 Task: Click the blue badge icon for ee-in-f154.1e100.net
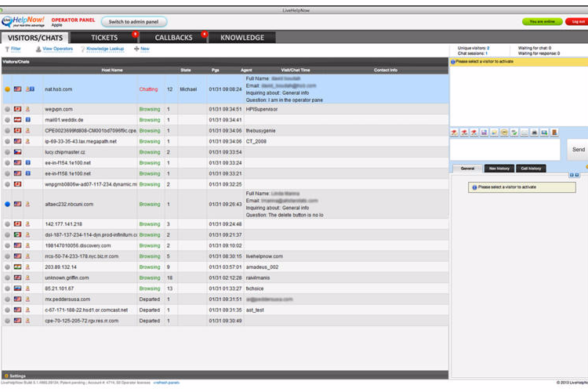[x=27, y=163]
